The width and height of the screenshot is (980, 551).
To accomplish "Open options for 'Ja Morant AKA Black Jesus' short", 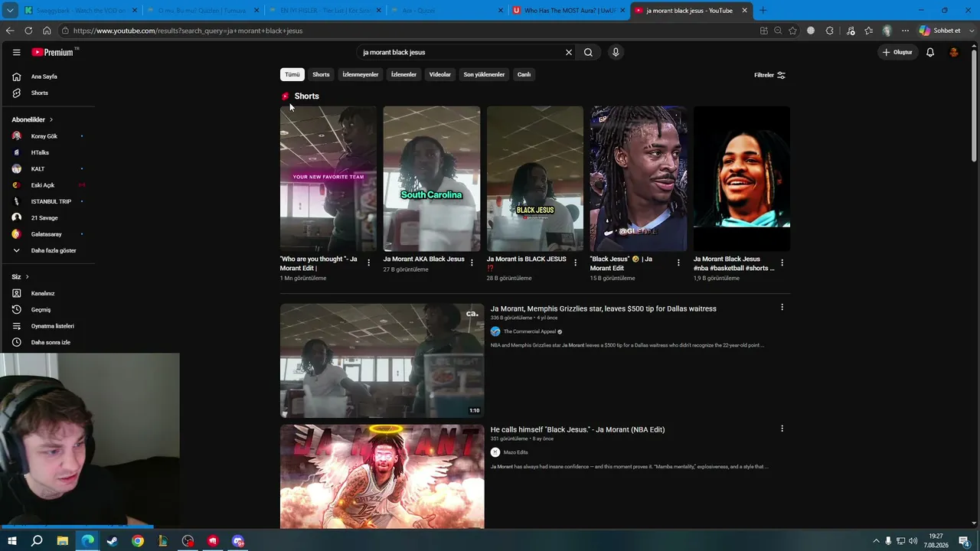I will (472, 262).
